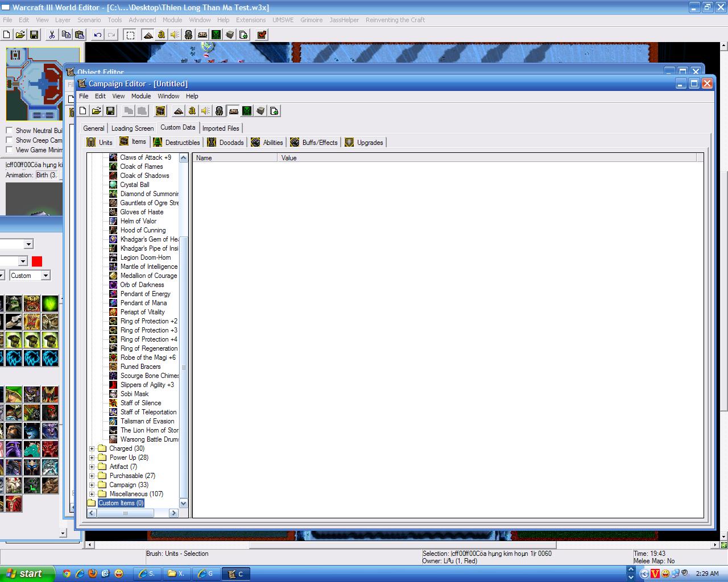Click Cut scissors icon in World Editor toolbar
This screenshot has width=728, height=582.
click(52, 35)
